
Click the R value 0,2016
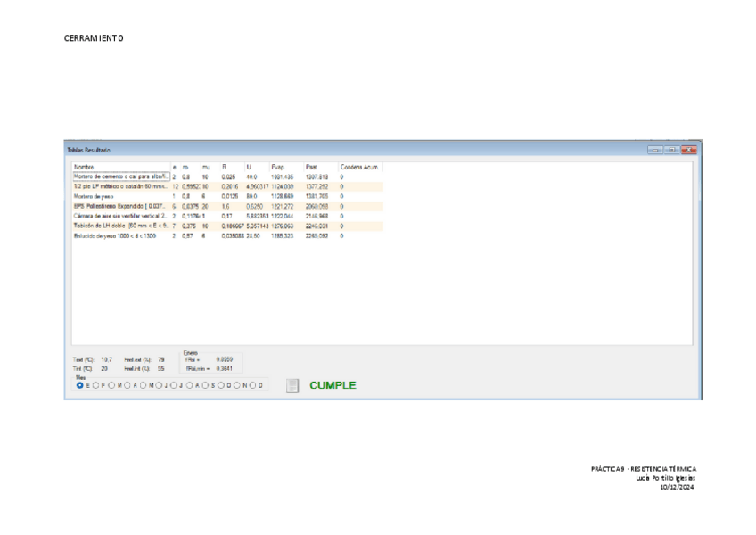[x=230, y=186]
